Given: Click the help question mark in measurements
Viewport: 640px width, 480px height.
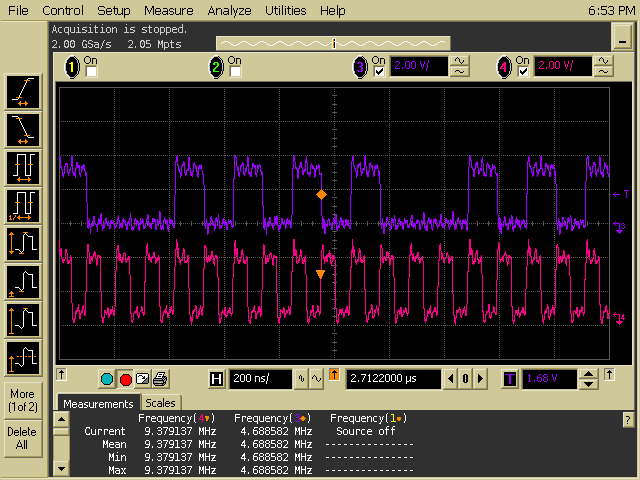Looking at the screenshot, I should tap(628, 420).
